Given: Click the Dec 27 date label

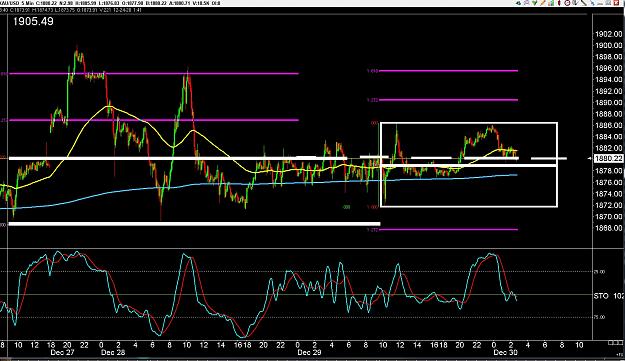Looking at the screenshot, I should point(63,352).
